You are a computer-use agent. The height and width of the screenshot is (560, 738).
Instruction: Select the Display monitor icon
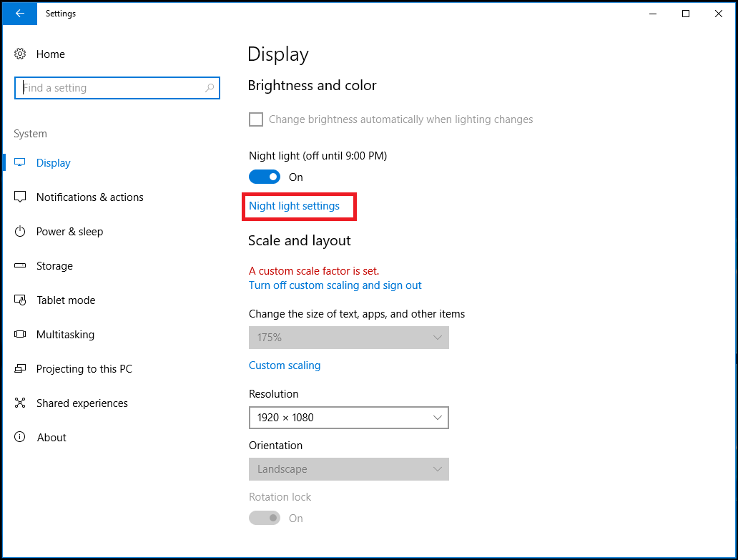(20, 162)
